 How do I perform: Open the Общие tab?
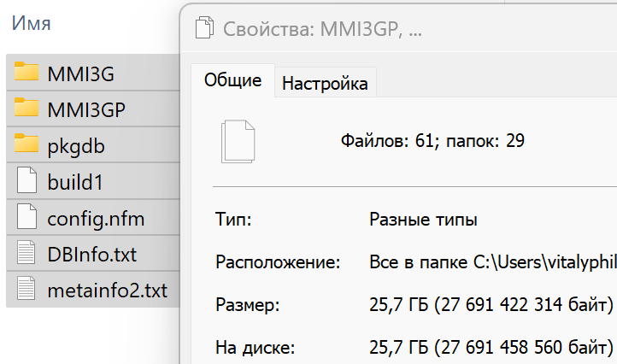[232, 80]
